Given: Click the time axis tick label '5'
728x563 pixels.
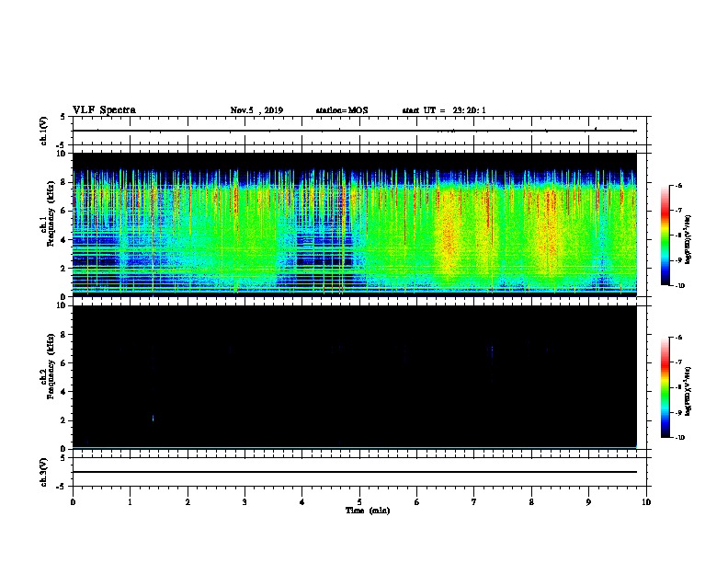Looking at the screenshot, I should point(359,501).
